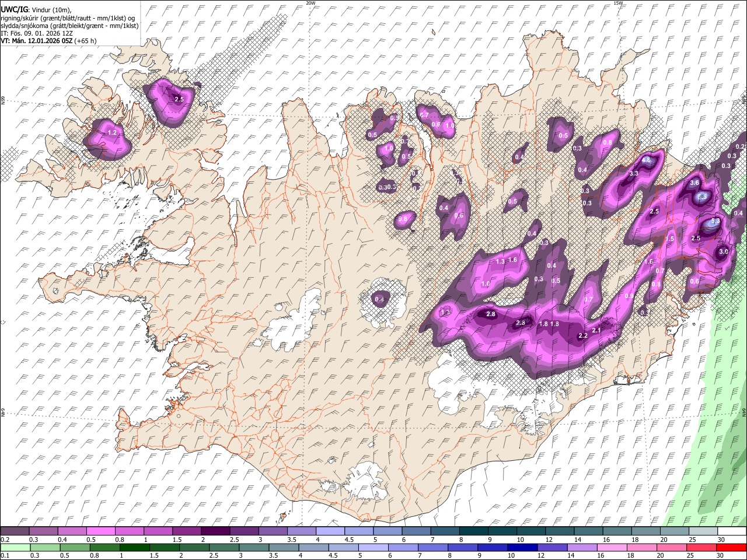Select the 'slydda/snjókoma' legend description line
The height and width of the screenshot is (560, 747).
pyautogui.click(x=69, y=26)
